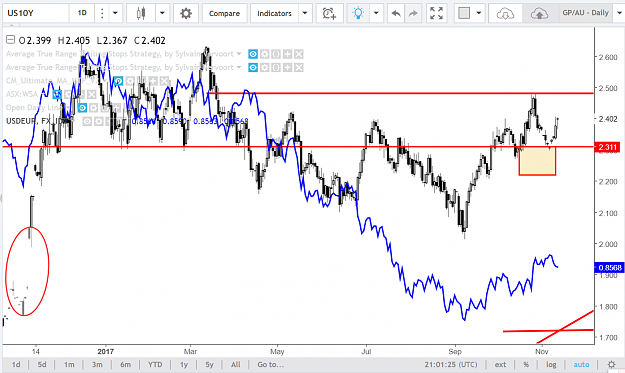Viewport: 625px width, 373px height.
Task: Open the chart settings gear in toolbar
Action: [186, 14]
